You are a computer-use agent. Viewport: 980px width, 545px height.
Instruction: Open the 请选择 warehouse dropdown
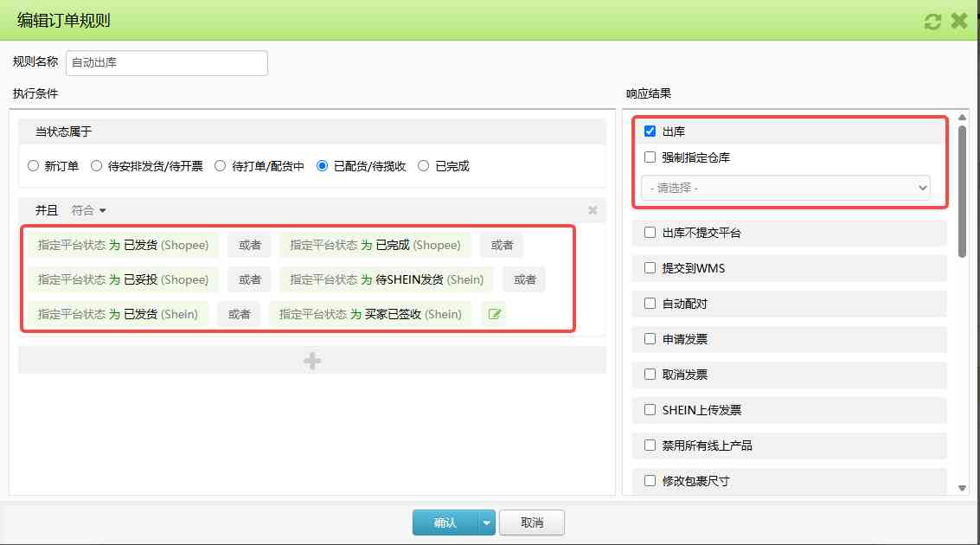[x=785, y=188]
